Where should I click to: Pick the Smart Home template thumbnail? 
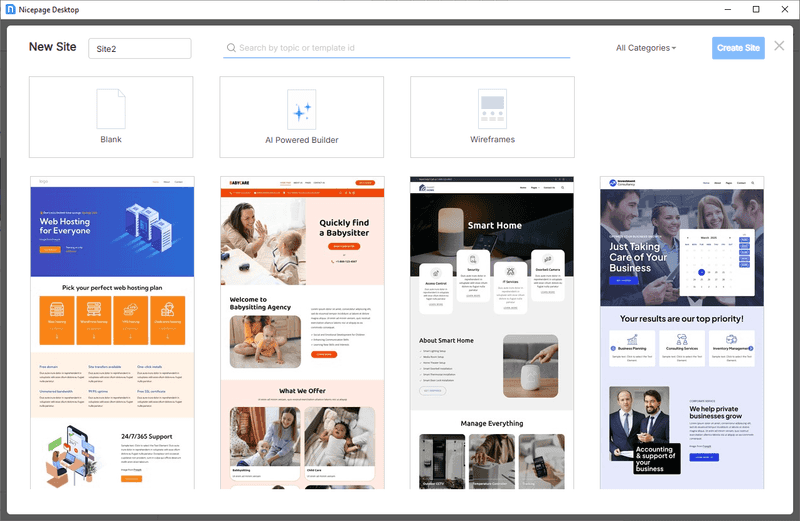492,333
